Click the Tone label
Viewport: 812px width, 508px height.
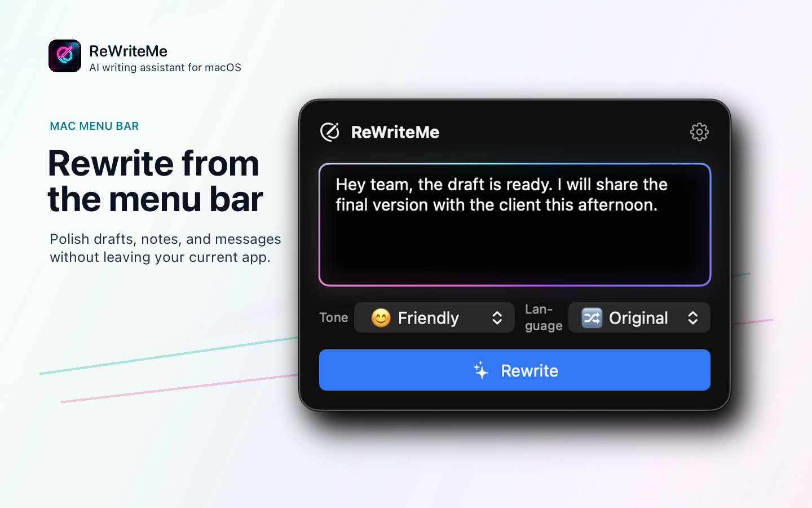click(x=333, y=318)
